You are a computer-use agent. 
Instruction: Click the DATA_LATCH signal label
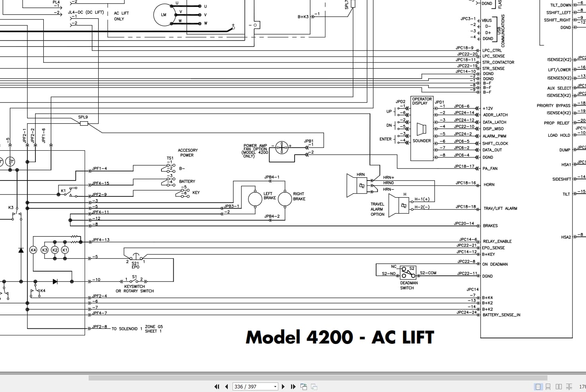(x=495, y=122)
